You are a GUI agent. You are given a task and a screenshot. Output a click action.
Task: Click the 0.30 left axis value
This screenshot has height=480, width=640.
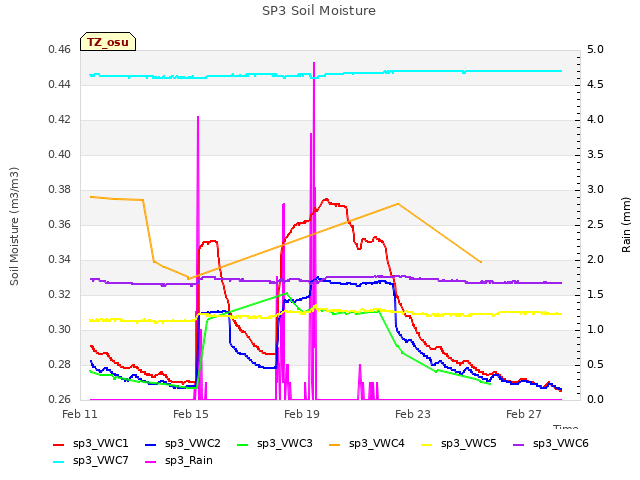tap(60, 330)
